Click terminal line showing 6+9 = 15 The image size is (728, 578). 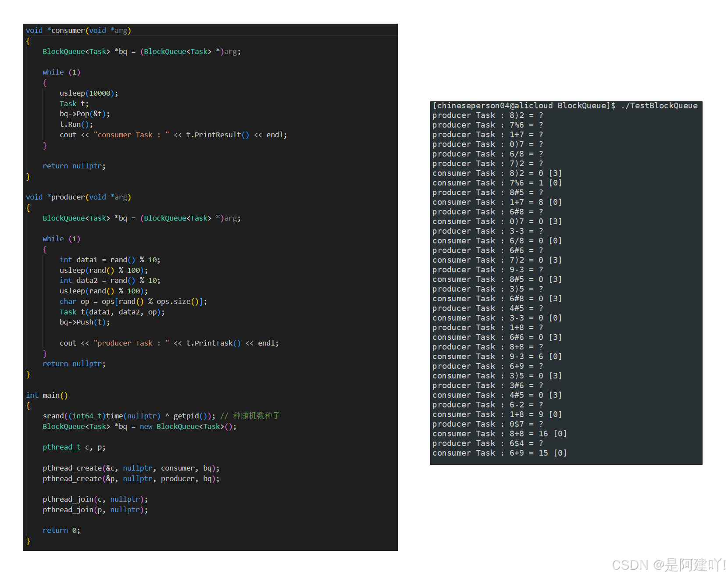[x=499, y=453]
